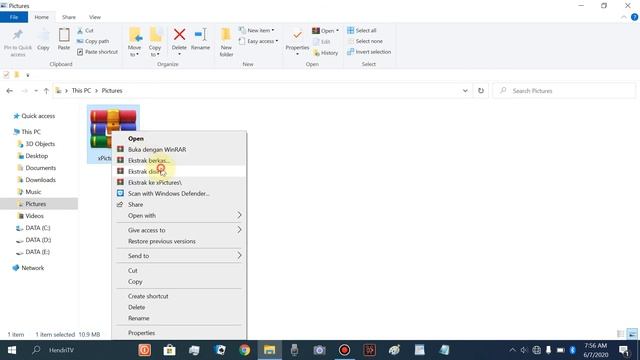Screen dimensions: 640x360
Task: Open Microsoft Store from the taskbar
Action: coord(169,350)
